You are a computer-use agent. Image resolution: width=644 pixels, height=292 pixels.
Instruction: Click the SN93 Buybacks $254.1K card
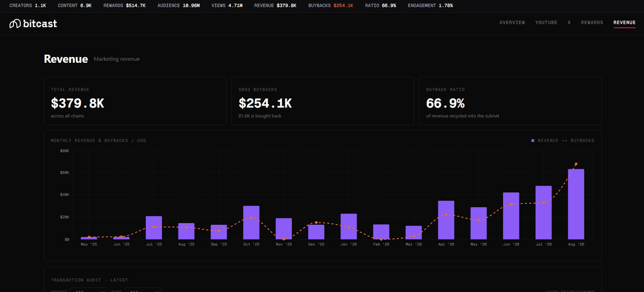pyautogui.click(x=323, y=101)
